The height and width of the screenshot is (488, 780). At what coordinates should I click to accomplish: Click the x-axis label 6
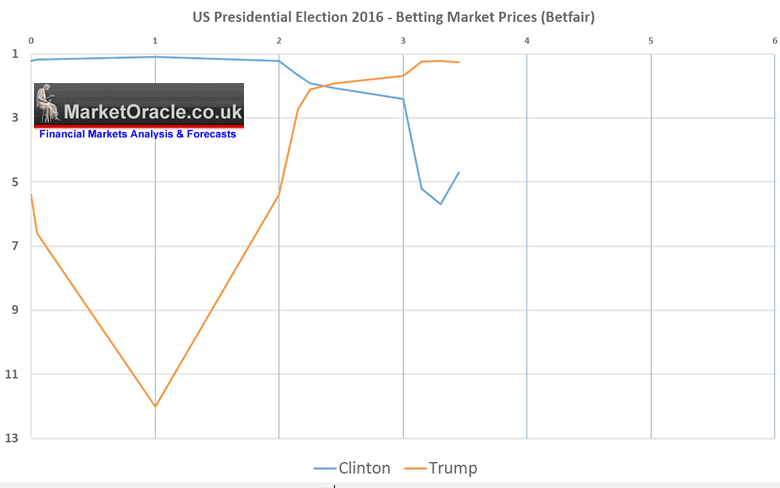point(774,40)
